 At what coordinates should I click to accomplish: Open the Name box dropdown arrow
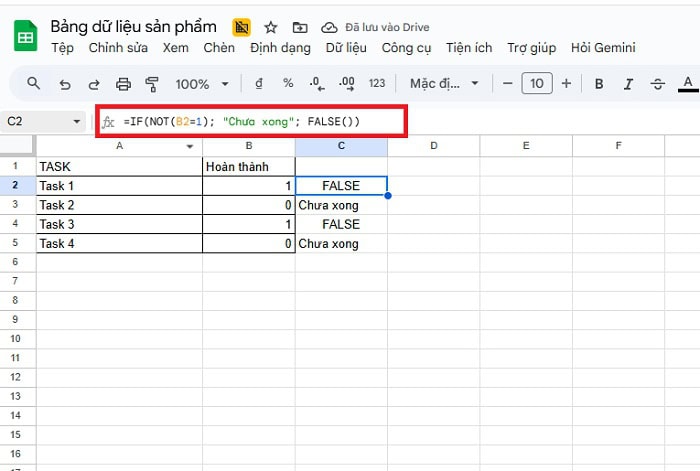[78, 122]
